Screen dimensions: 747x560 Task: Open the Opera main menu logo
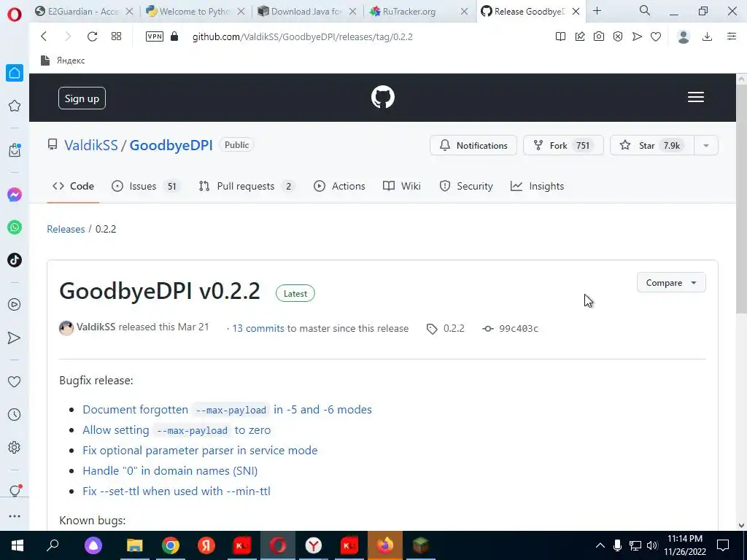tap(15, 15)
